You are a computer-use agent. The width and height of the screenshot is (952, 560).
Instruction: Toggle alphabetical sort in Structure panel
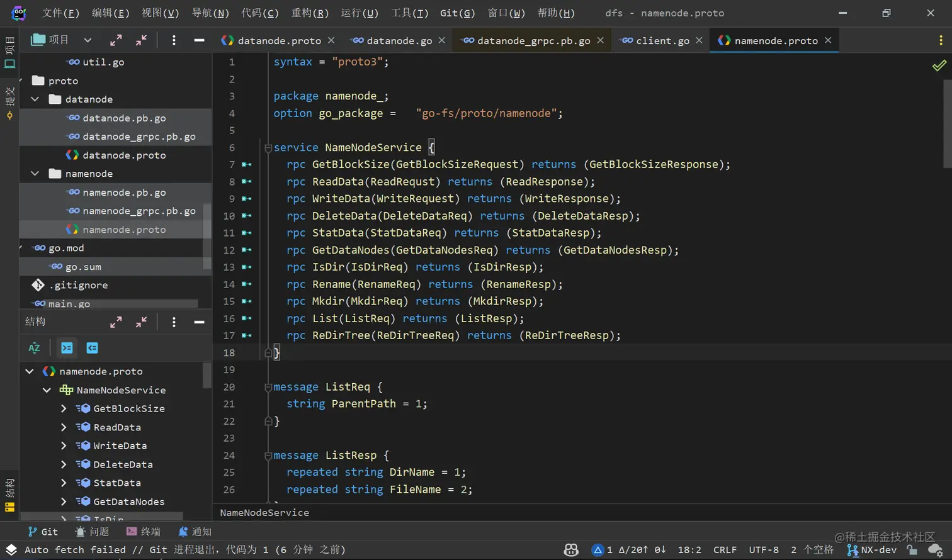[34, 348]
